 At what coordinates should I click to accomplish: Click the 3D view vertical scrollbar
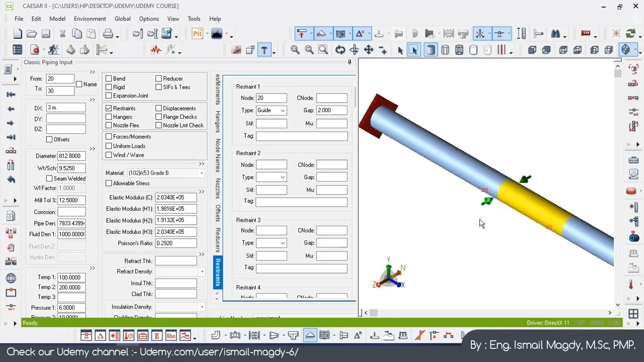tap(618, 184)
